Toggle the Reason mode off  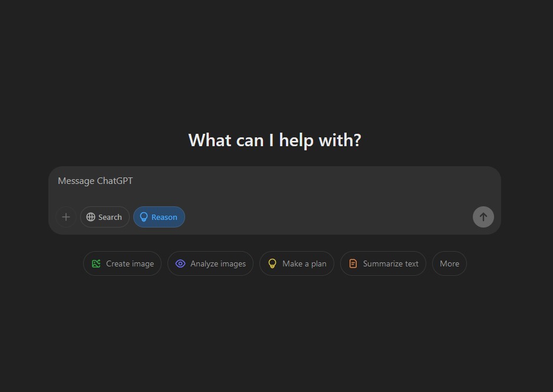coord(159,217)
